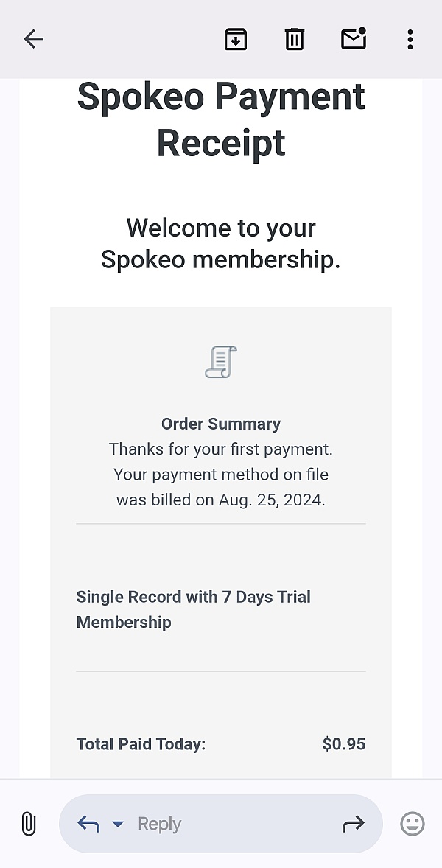Click the $0.95 amount paid
The width and height of the screenshot is (442, 868).
(344, 744)
